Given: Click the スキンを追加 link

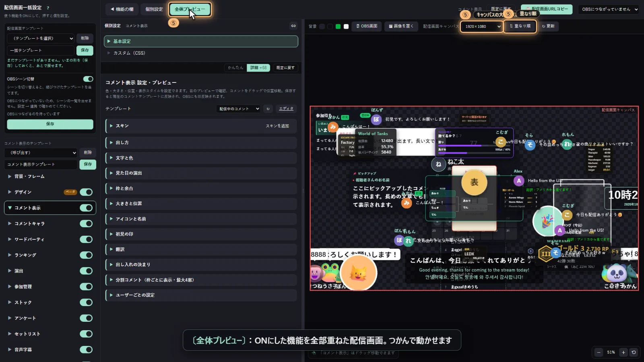Looking at the screenshot, I should point(277,126).
